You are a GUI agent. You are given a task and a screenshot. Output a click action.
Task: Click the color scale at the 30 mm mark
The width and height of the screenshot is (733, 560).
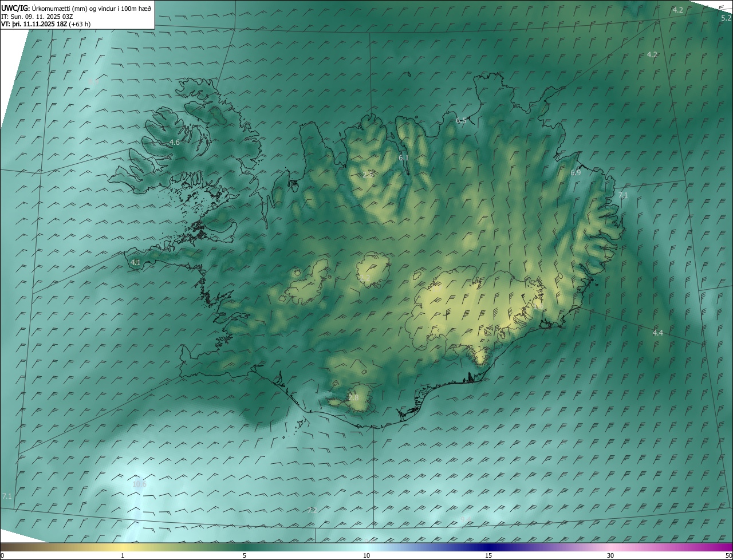pos(610,547)
